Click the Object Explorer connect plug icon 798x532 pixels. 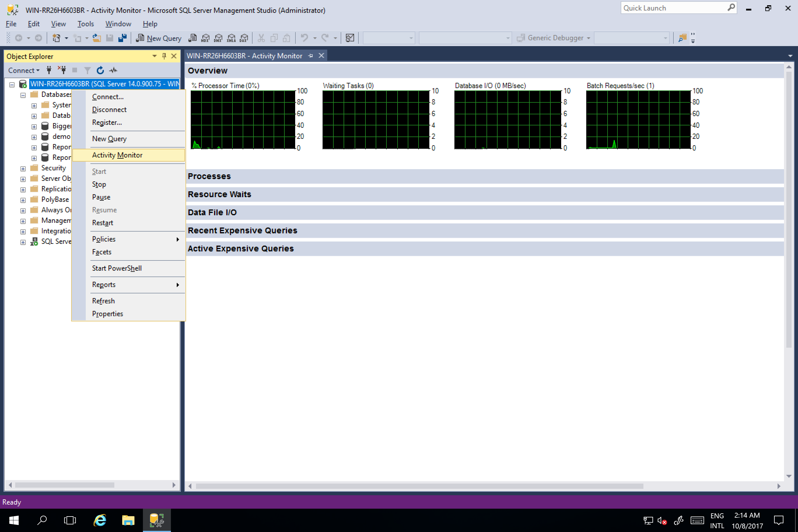tap(49, 70)
